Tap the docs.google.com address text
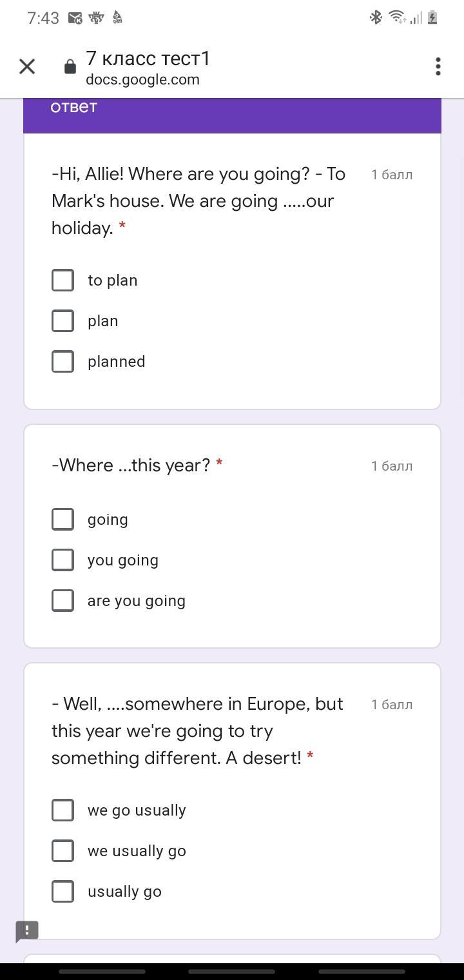Image resolution: width=464 pixels, height=980 pixels. 142,80
